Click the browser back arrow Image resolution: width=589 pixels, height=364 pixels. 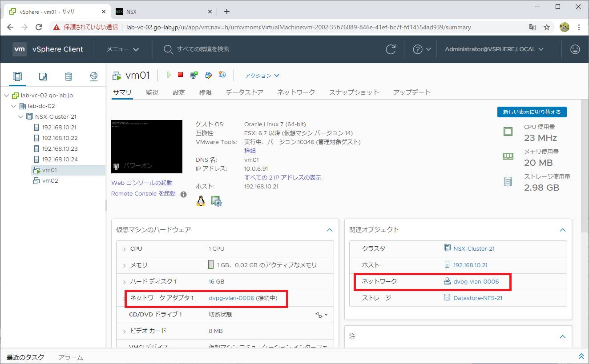point(10,27)
